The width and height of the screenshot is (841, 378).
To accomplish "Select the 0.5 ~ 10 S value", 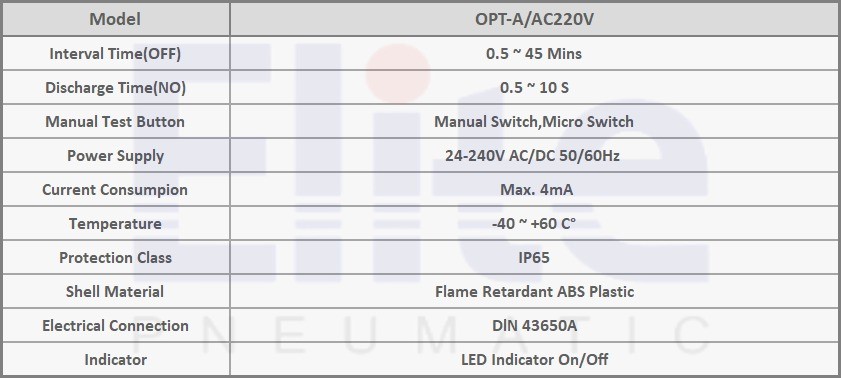I will 534,87.
